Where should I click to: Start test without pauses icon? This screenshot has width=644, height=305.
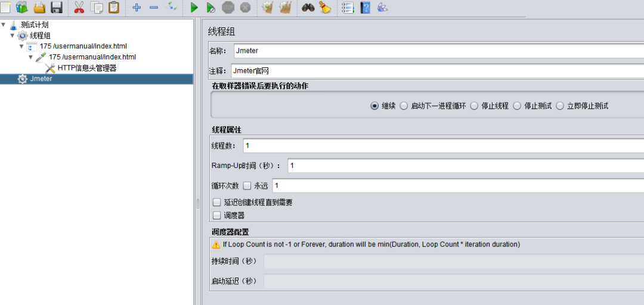(210, 7)
